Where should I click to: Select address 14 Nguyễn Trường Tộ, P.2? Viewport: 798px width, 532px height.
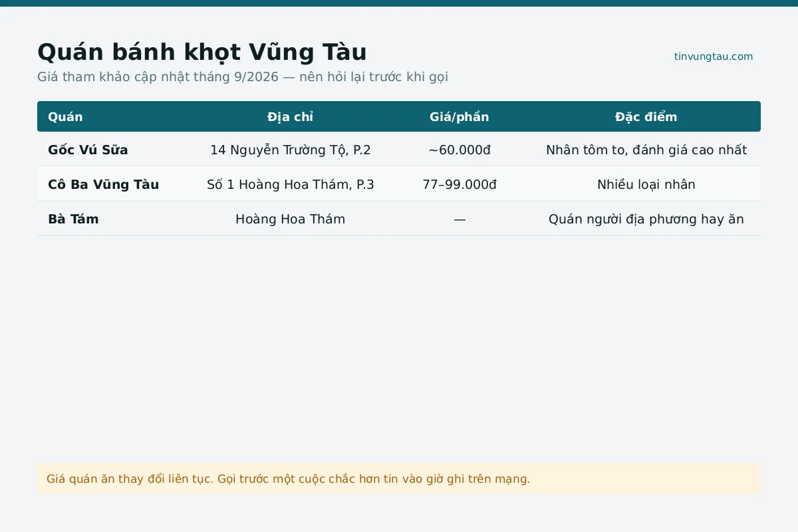[291, 150]
